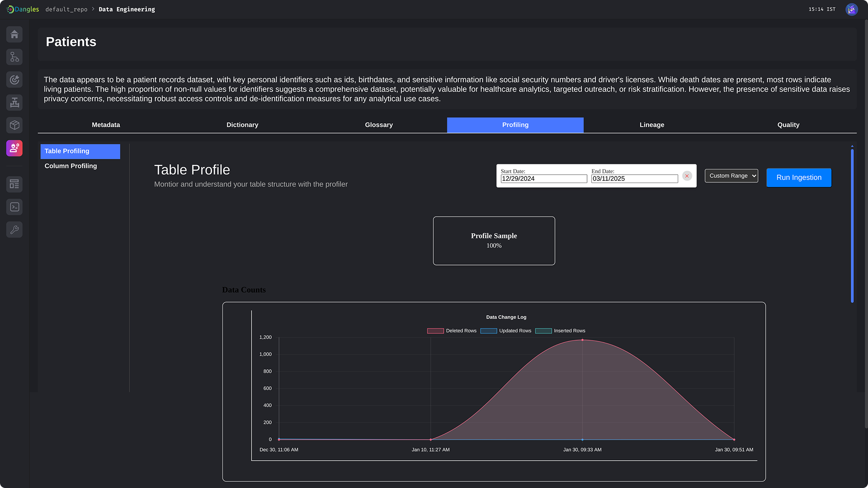Click the target goal sidebar icon
This screenshot has width=868, height=488.
(x=15, y=80)
